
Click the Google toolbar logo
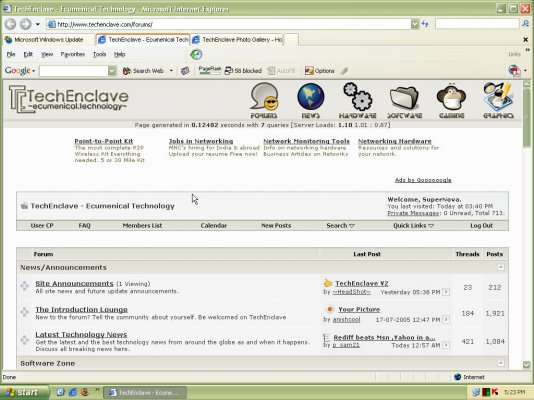pos(18,70)
